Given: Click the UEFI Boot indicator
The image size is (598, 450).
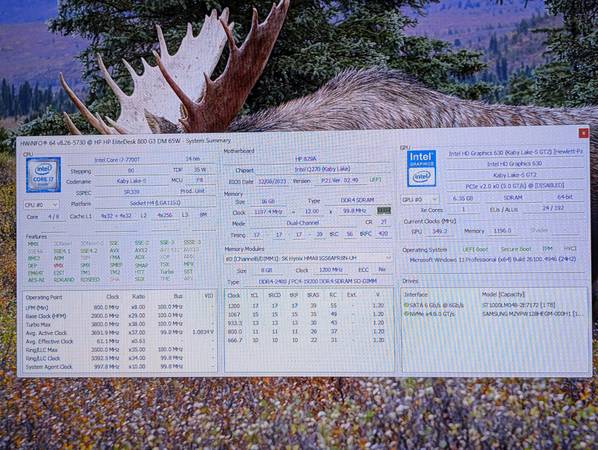Looking at the screenshot, I should [x=475, y=249].
